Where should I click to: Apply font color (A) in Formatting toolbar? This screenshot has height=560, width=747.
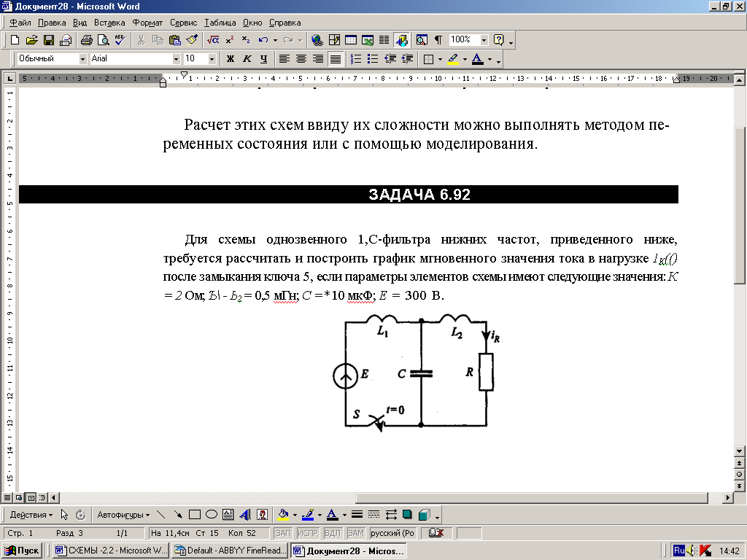[x=477, y=59]
